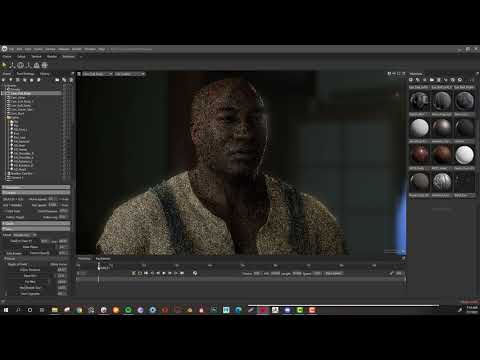Switch to the History tab
The image size is (480, 360).
pos(45,74)
